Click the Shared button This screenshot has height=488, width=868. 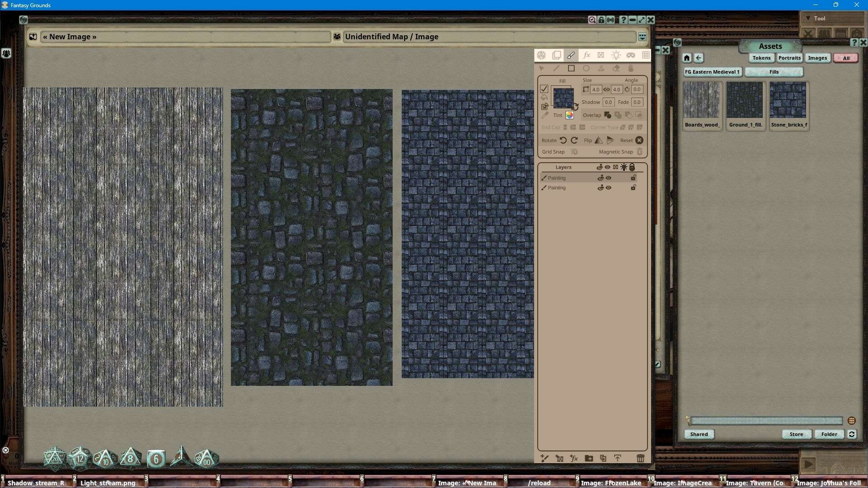(x=699, y=434)
